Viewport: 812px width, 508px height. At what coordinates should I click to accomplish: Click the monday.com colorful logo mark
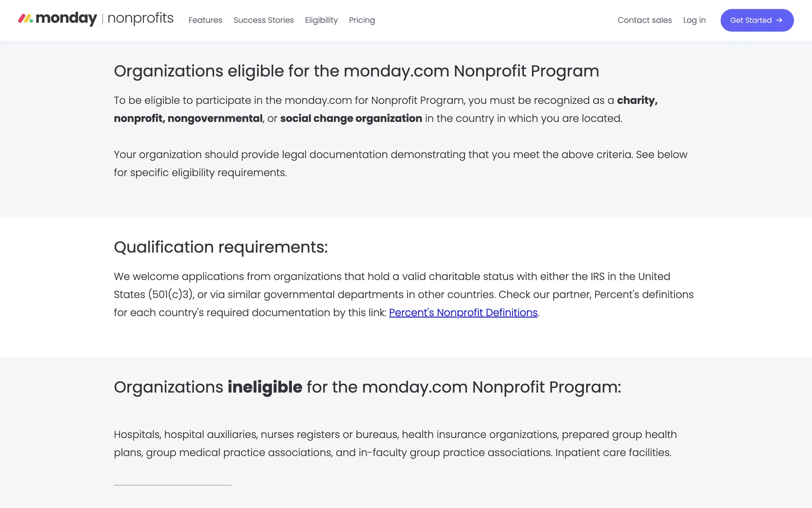[x=25, y=19]
